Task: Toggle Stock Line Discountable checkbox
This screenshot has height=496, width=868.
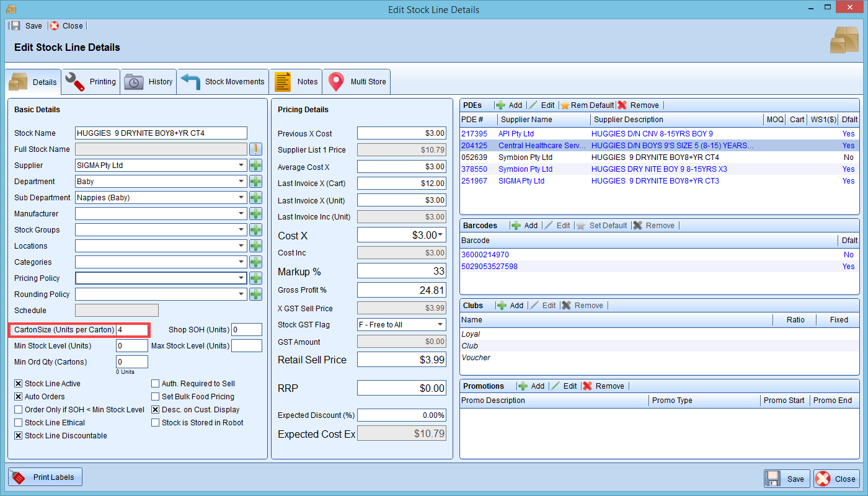Action: pos(19,436)
